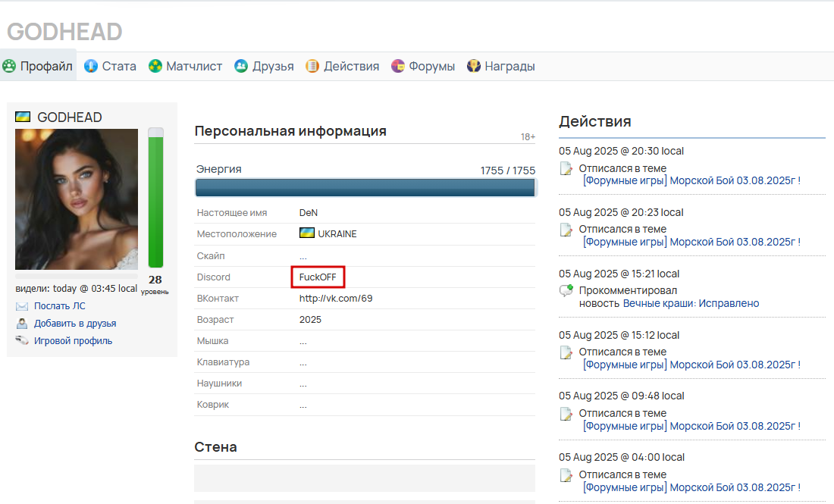
Task: Open Морской Бой link from 20:30 action
Action: tap(691, 181)
